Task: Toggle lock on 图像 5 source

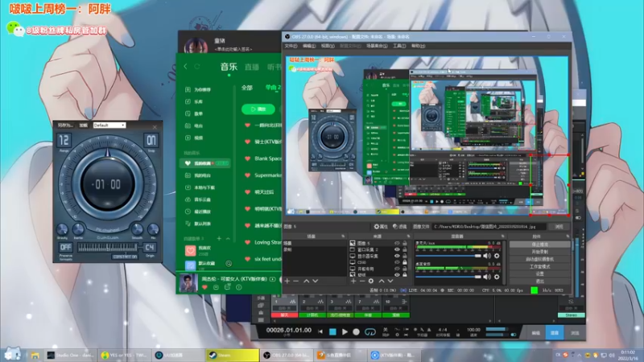Action: coord(405,243)
